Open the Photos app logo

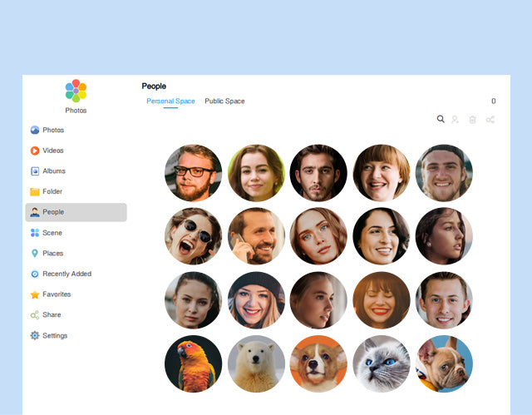click(x=76, y=91)
